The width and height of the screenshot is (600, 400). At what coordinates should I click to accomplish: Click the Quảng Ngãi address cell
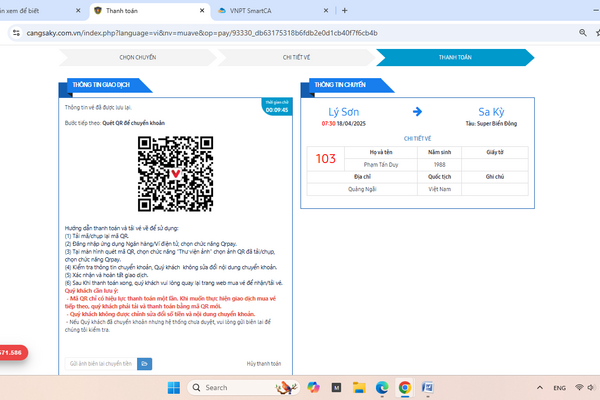[362, 189]
